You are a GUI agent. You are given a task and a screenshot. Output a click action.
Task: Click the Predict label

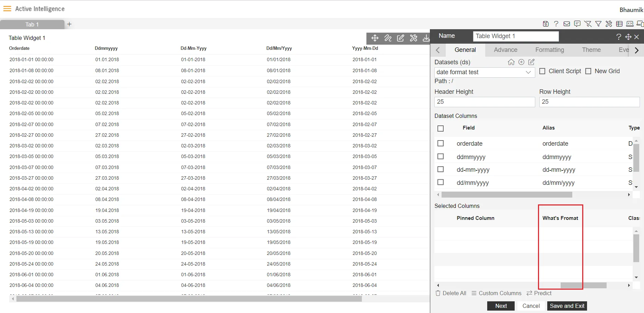542,293
